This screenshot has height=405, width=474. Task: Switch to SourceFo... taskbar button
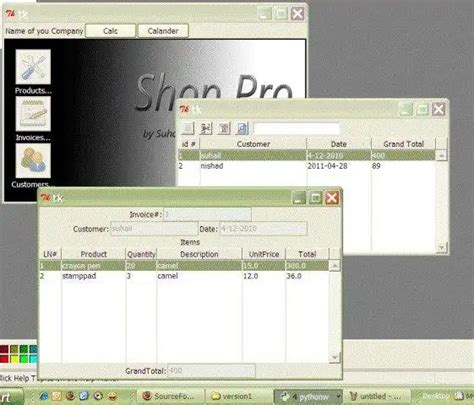(171, 396)
